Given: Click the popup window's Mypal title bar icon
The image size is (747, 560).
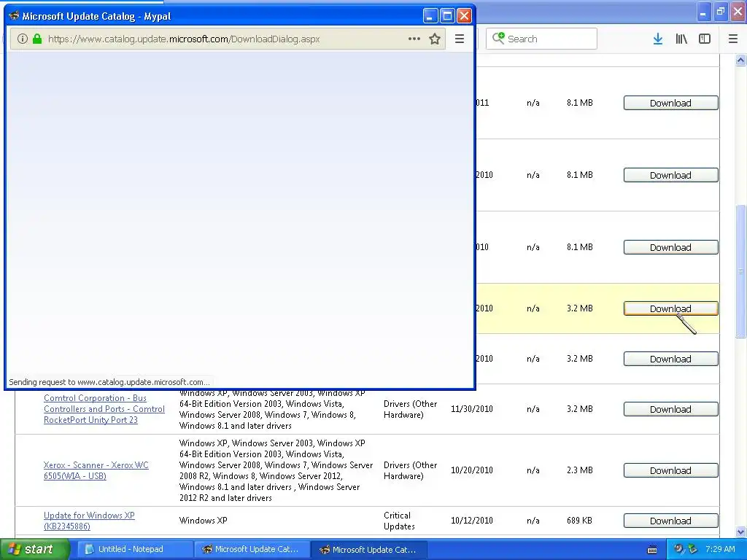Looking at the screenshot, I should [x=14, y=16].
